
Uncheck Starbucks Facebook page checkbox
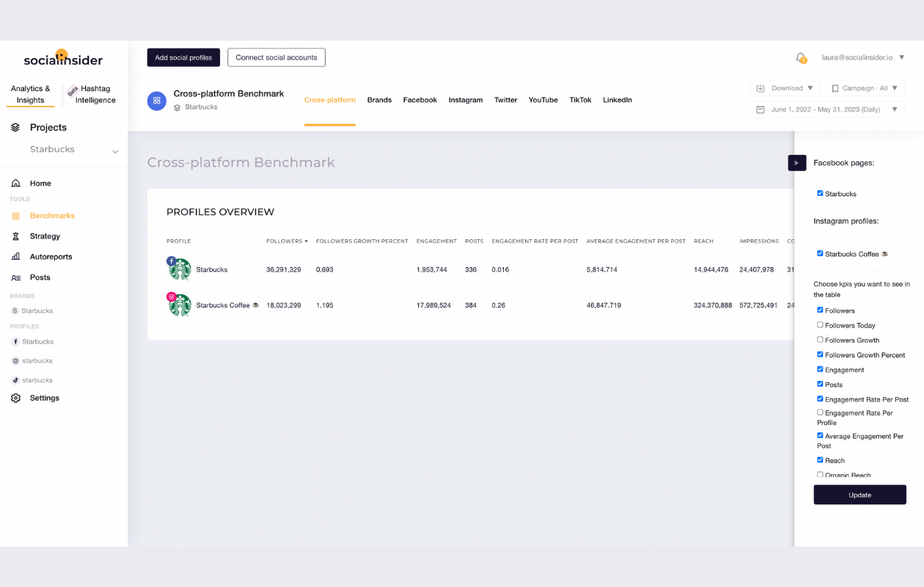820,194
